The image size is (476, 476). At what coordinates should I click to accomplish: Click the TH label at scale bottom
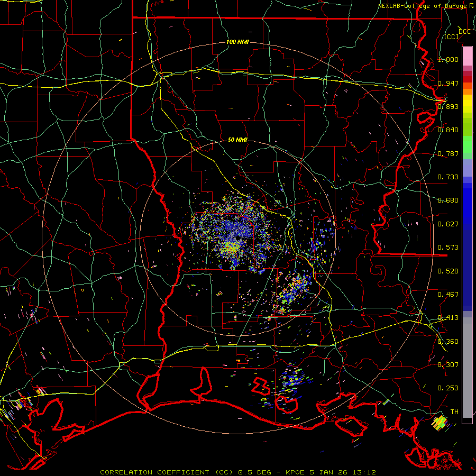coord(454,412)
